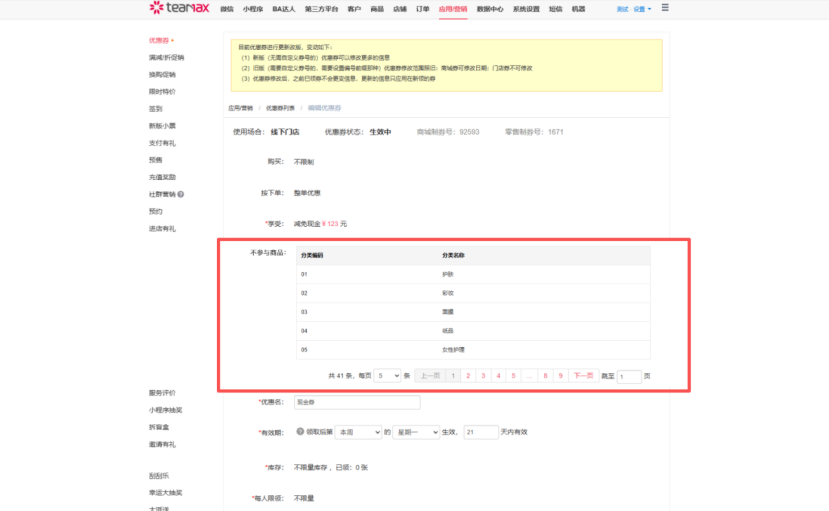
Task: Select the 应用/营销 top menu
Action: [x=453, y=9]
